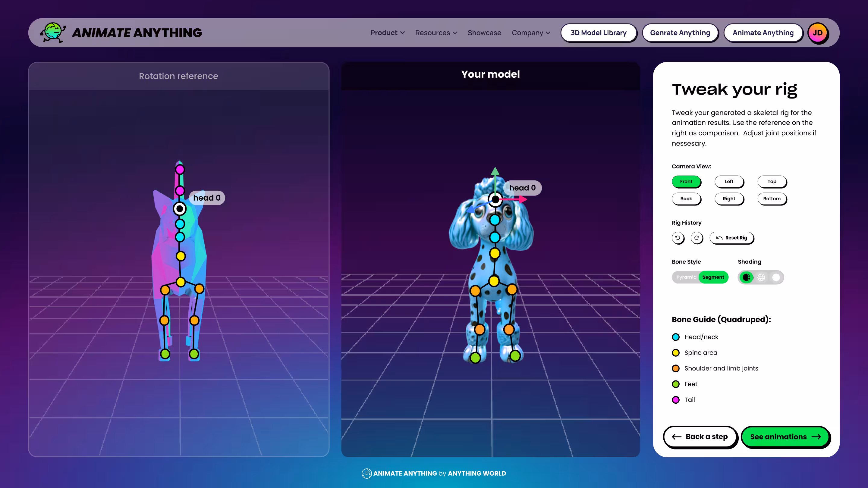Click upper cyan neck joint in Rotation reference
Viewport: 868px width, 488px height.
180,224
